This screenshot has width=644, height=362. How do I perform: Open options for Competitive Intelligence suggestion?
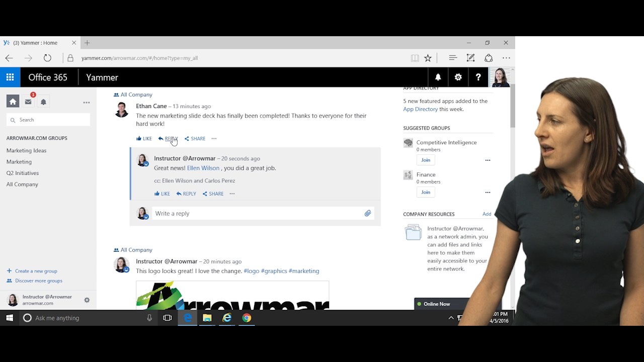point(488,160)
